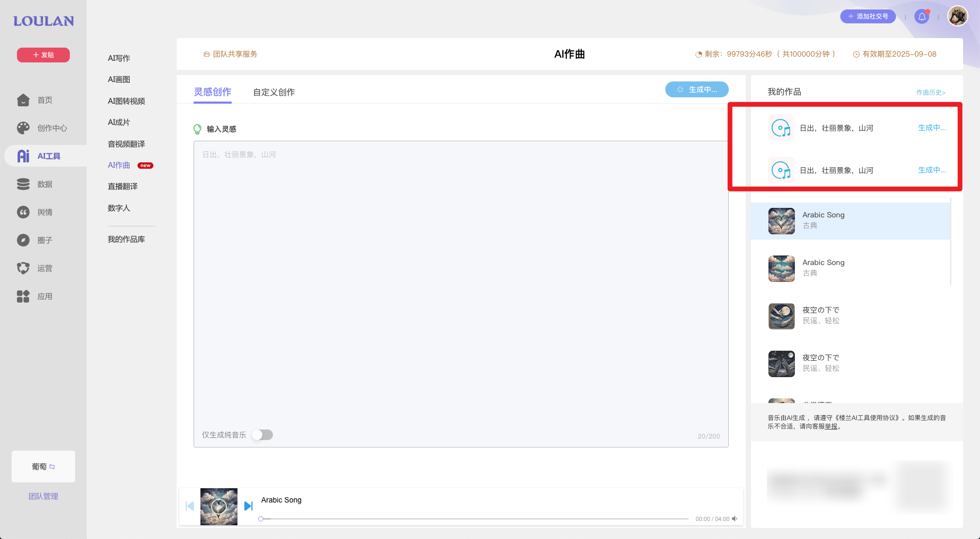Image resolution: width=980 pixels, height=539 pixels.
Task: Click the 数据 icon in sidebar
Action: click(23, 184)
